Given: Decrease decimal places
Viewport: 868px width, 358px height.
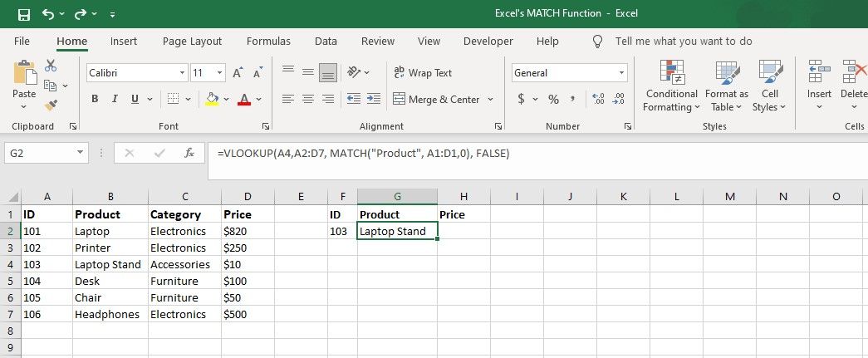Looking at the screenshot, I should pos(619,99).
